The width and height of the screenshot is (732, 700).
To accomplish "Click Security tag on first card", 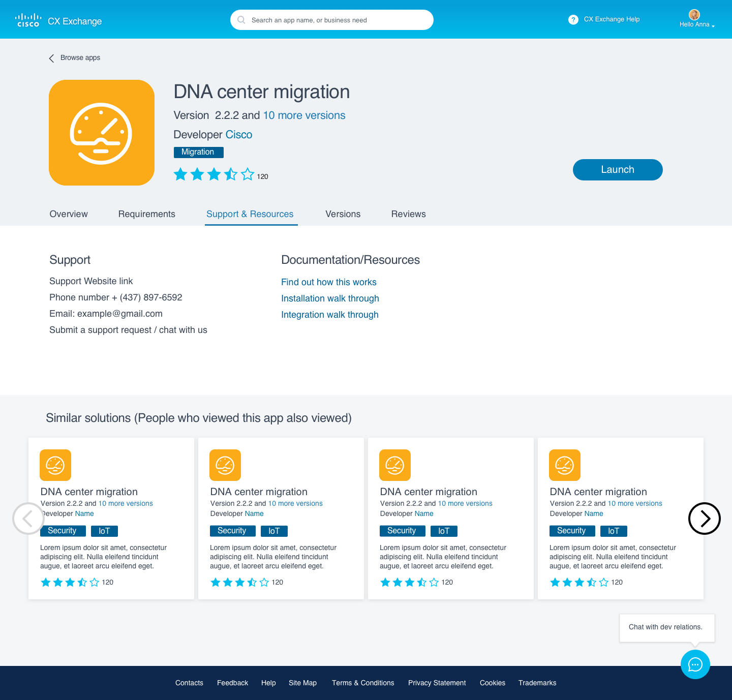I will (62, 531).
